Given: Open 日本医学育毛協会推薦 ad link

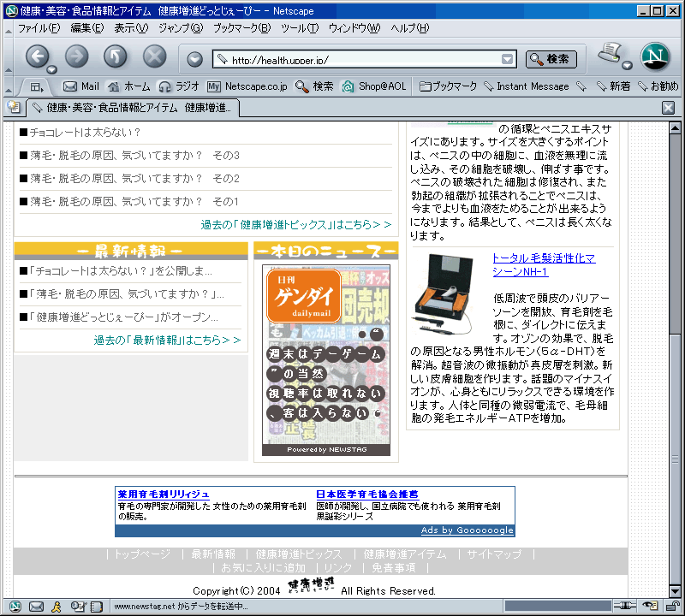Looking at the screenshot, I should [367, 495].
